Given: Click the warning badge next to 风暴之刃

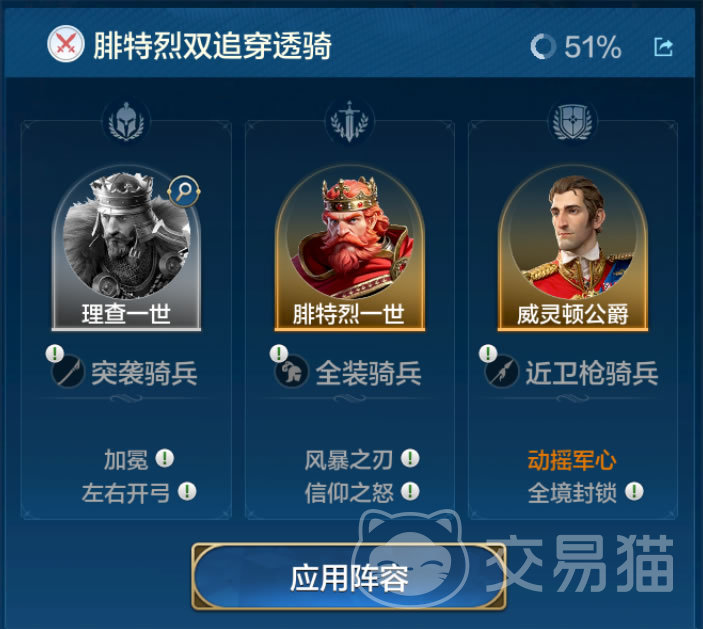Looking at the screenshot, I should (410, 458).
